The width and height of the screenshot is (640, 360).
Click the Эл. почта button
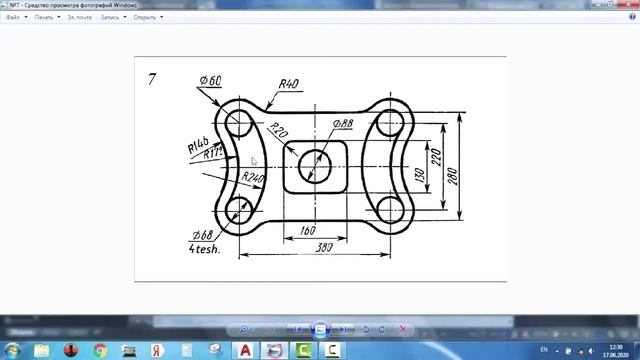80,18
